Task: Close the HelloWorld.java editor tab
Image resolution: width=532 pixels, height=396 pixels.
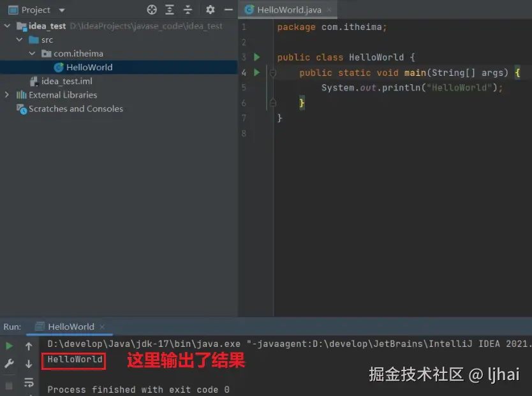Action: [x=329, y=10]
